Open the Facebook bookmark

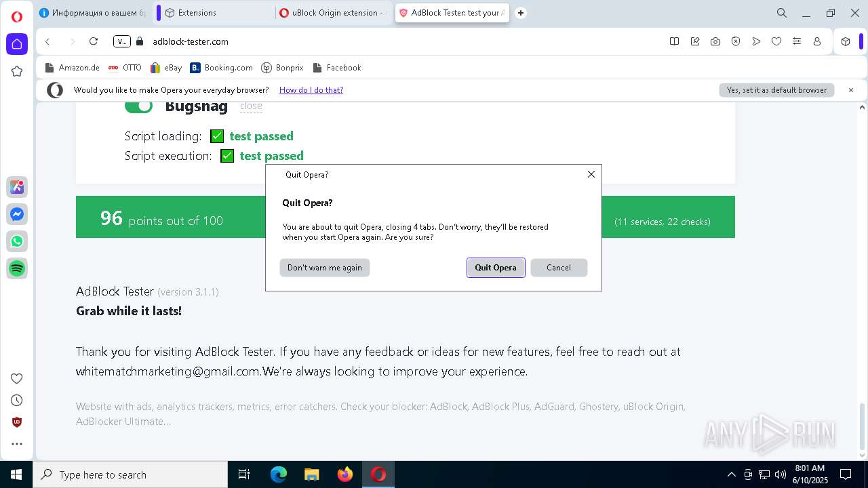tap(337, 68)
